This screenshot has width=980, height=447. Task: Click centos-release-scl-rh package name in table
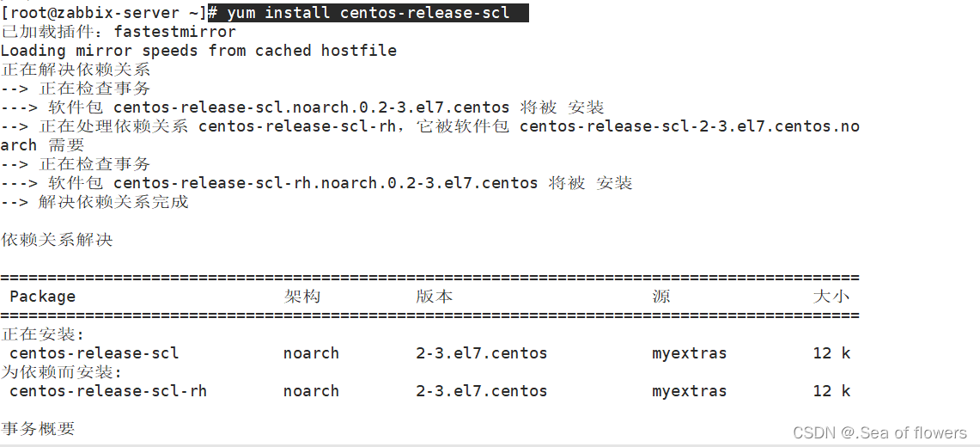point(108,391)
